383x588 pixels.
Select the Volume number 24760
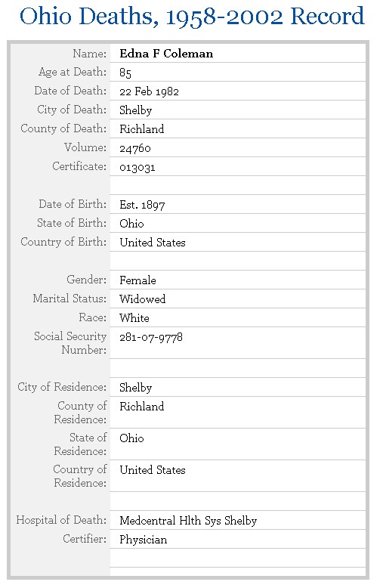pos(135,148)
